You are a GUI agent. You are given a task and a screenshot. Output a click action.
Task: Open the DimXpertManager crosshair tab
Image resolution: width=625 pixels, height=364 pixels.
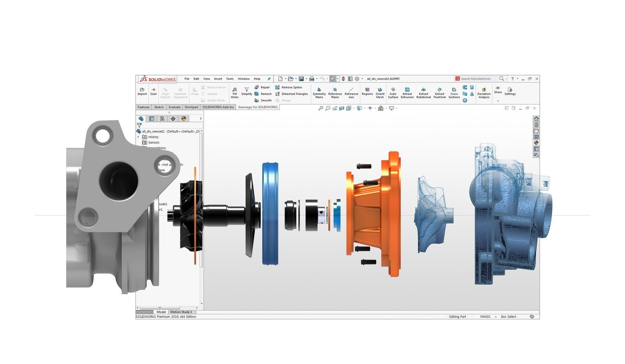[173, 119]
